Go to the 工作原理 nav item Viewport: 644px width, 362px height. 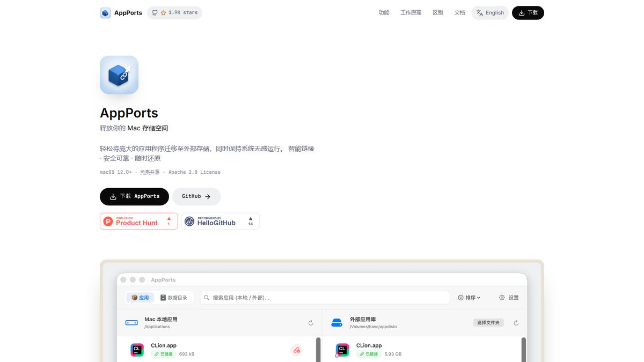click(411, 13)
